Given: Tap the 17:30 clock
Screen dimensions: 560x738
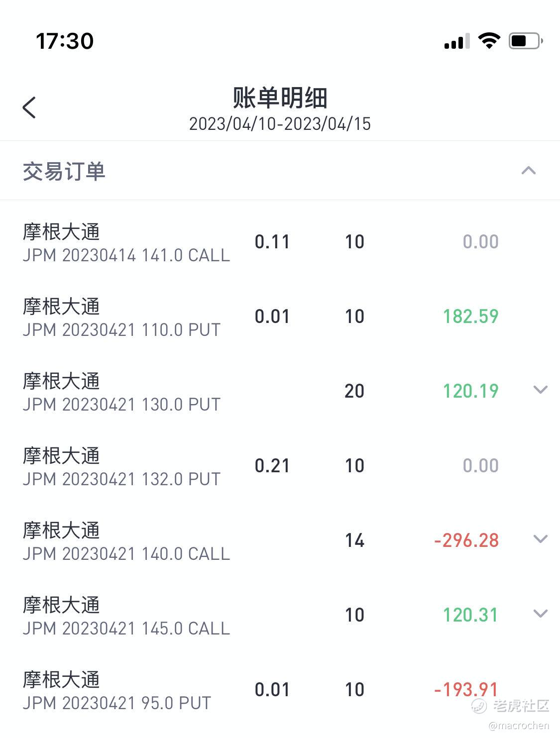Looking at the screenshot, I should coord(65,41).
